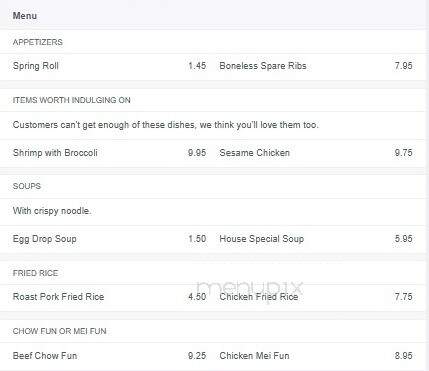429x371 pixels.
Task: Click the Soups section header
Action: [x=27, y=186]
